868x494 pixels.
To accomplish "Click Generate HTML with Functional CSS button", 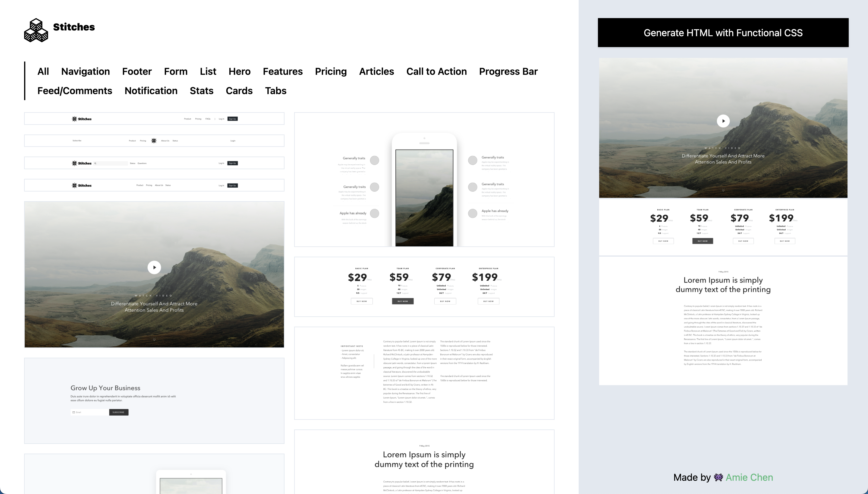I will click(723, 32).
